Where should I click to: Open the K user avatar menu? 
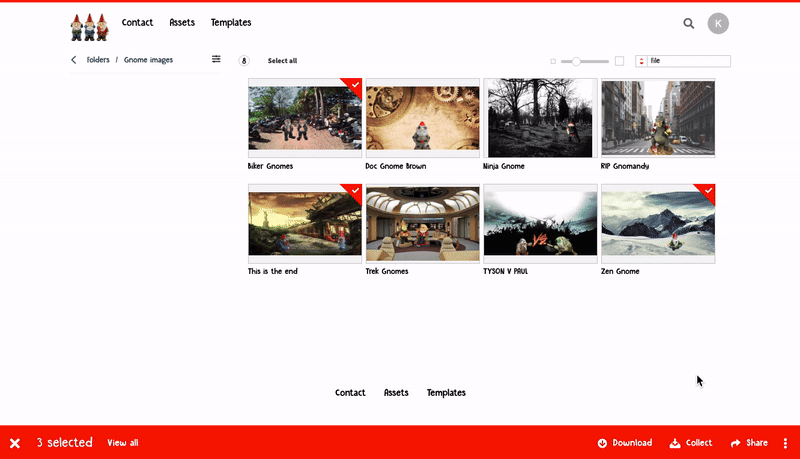718,23
